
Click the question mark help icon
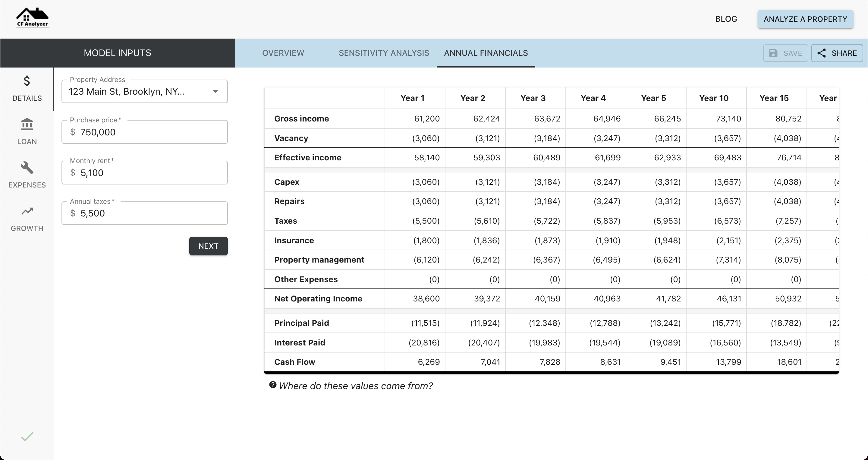click(272, 385)
